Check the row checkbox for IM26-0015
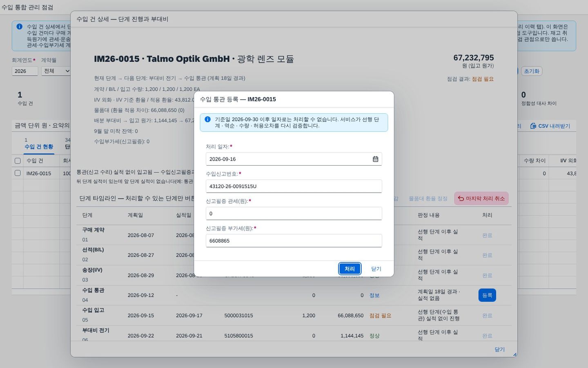Screen dimensions: 588x368 [x=18, y=173]
